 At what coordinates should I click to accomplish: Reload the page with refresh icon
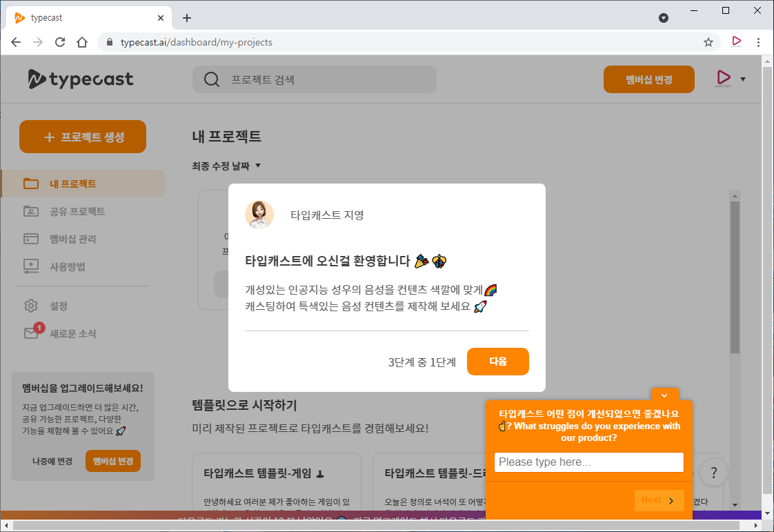(x=60, y=43)
